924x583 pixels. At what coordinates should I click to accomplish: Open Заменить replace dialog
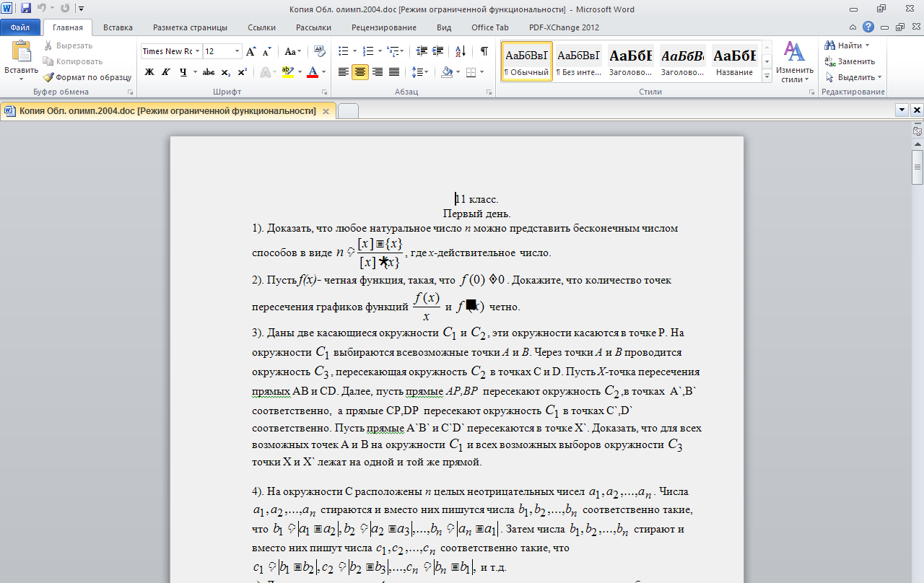pos(850,61)
